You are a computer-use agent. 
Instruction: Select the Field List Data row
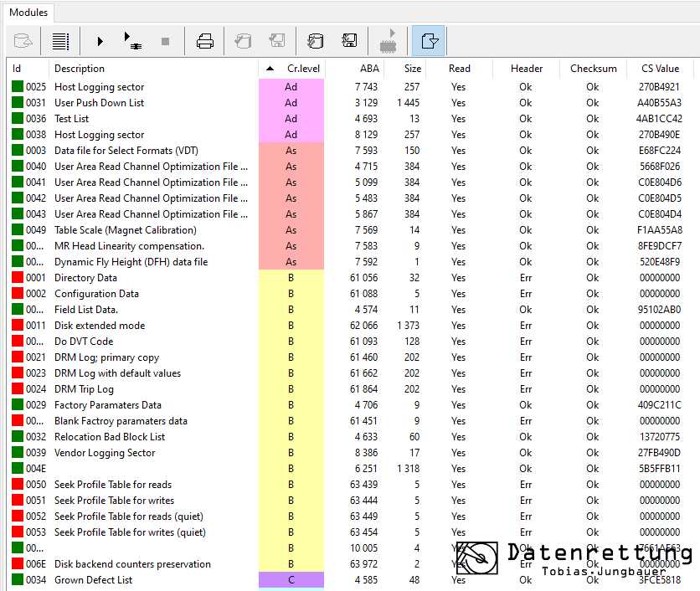351,310
